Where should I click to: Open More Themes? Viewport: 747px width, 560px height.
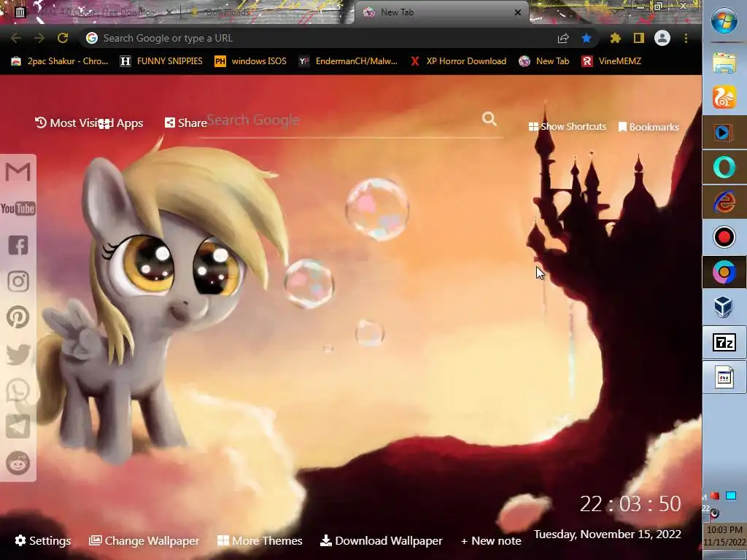tap(260, 540)
